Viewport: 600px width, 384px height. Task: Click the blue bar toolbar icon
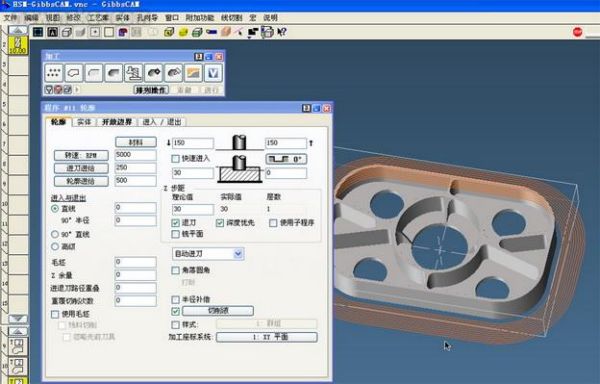tap(211, 32)
